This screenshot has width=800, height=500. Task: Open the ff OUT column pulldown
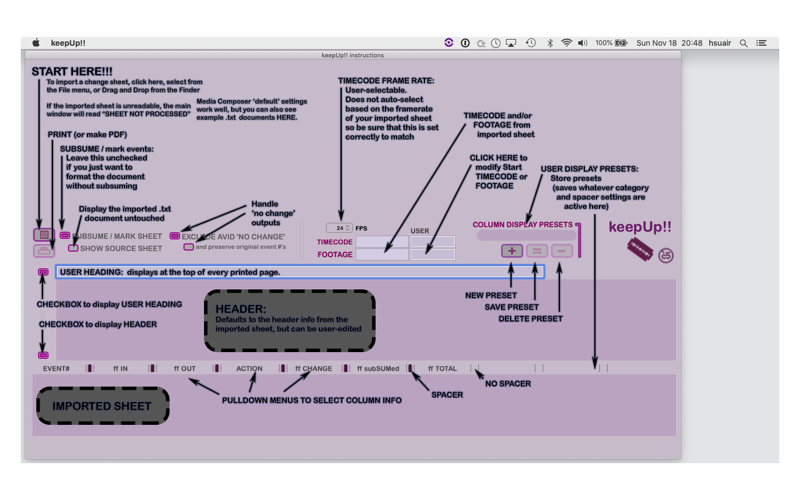[185, 368]
